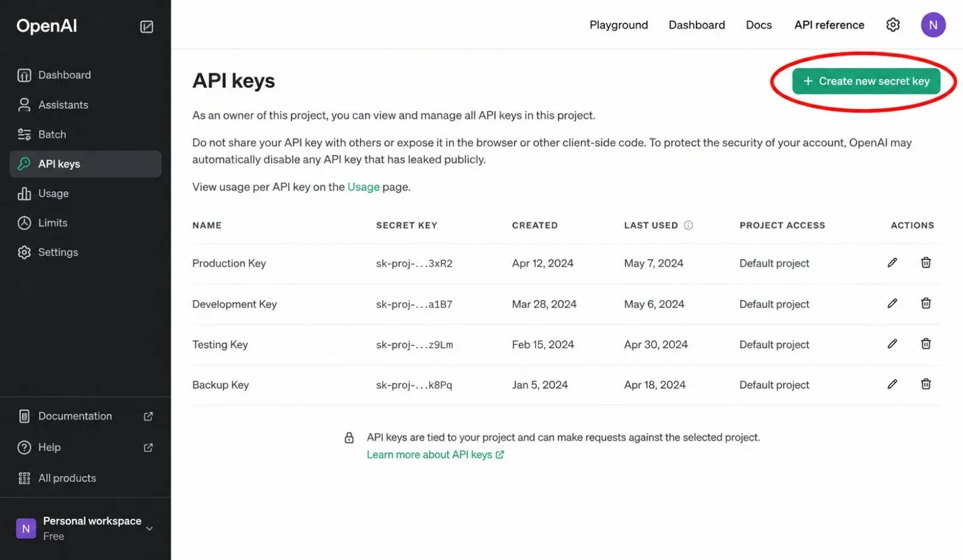Open the user avatar N profile menu
The height and width of the screenshot is (560, 963).
click(x=933, y=25)
